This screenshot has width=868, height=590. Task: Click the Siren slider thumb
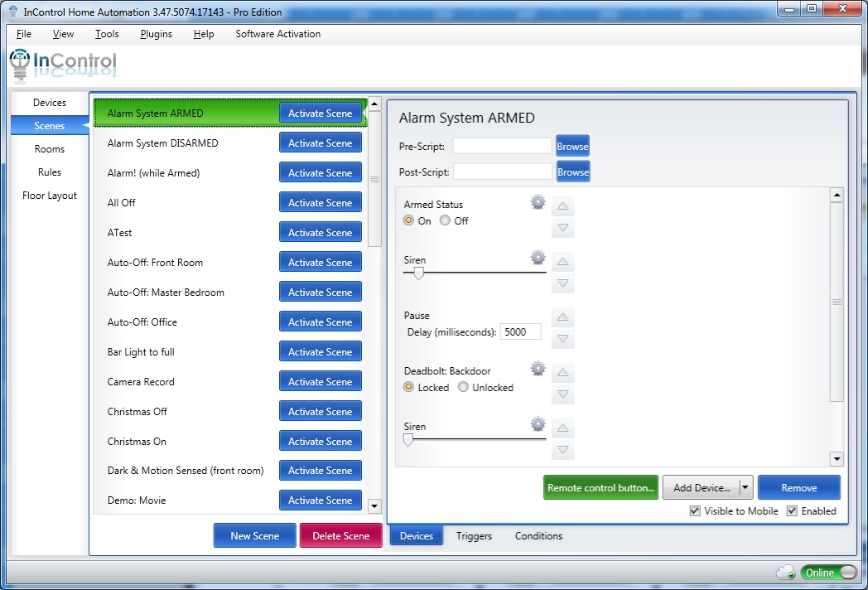[417, 271]
